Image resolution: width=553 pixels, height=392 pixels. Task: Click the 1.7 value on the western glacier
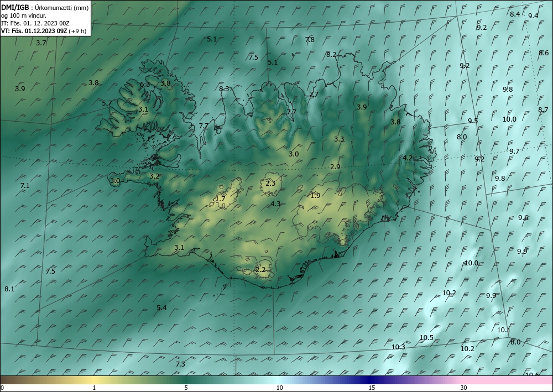pos(221,199)
